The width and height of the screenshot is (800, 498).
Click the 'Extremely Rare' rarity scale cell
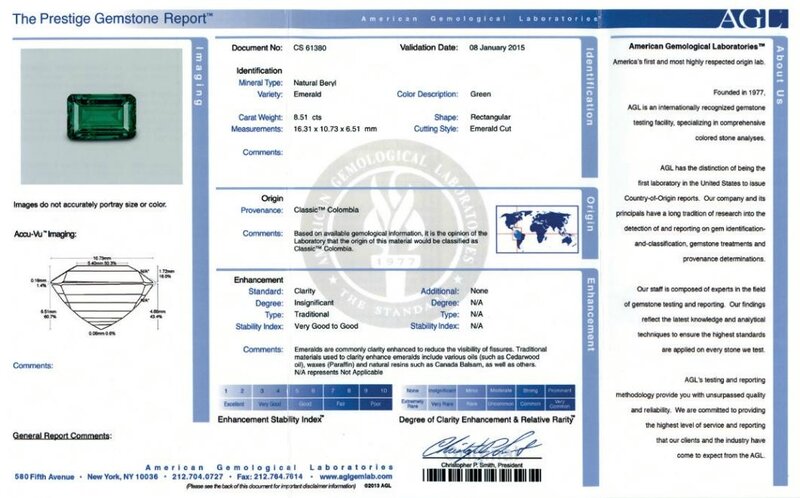(x=413, y=404)
